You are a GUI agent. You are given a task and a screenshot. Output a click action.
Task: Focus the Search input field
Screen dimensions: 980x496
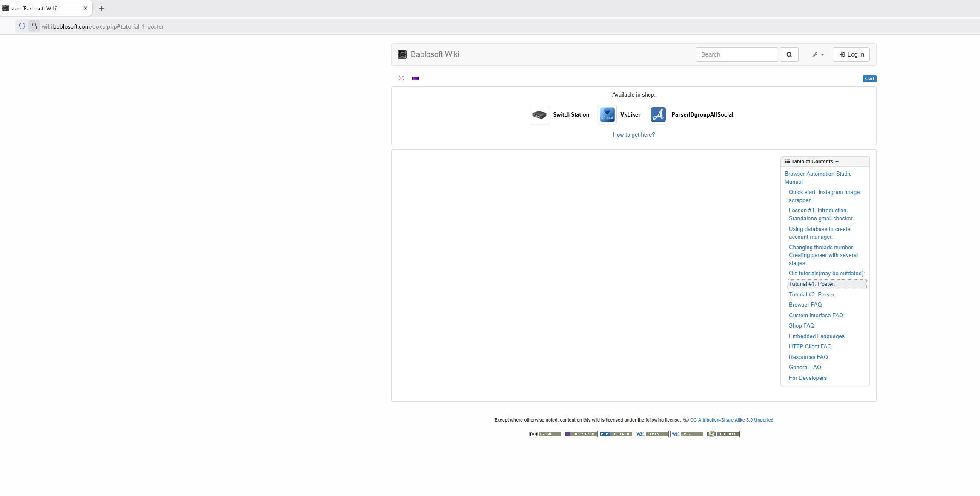[x=736, y=54]
